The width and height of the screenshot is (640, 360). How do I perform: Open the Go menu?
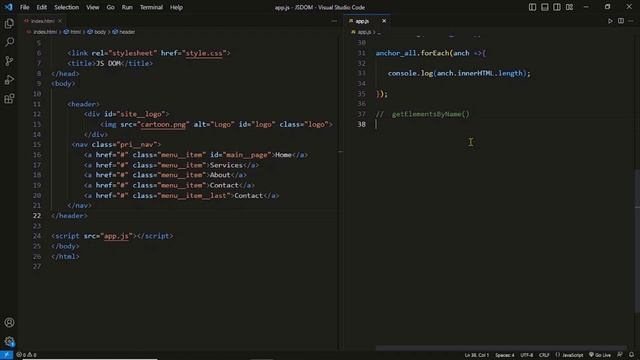pos(110,7)
